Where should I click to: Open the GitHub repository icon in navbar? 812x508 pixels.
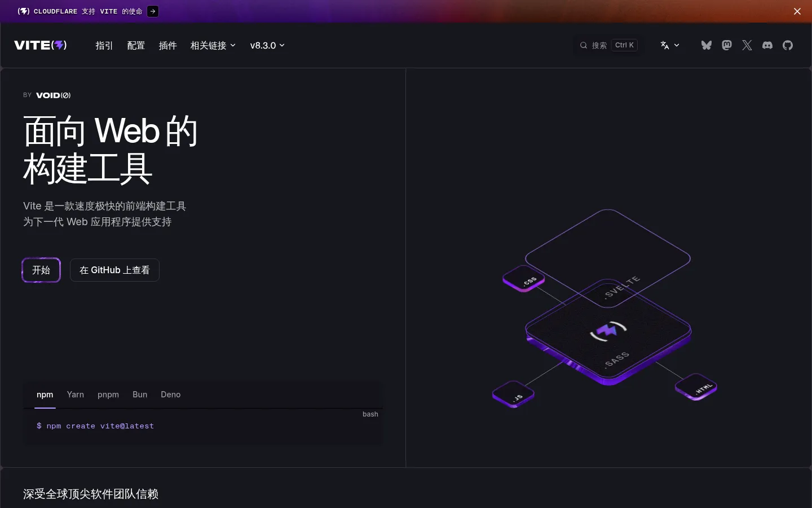pos(788,45)
